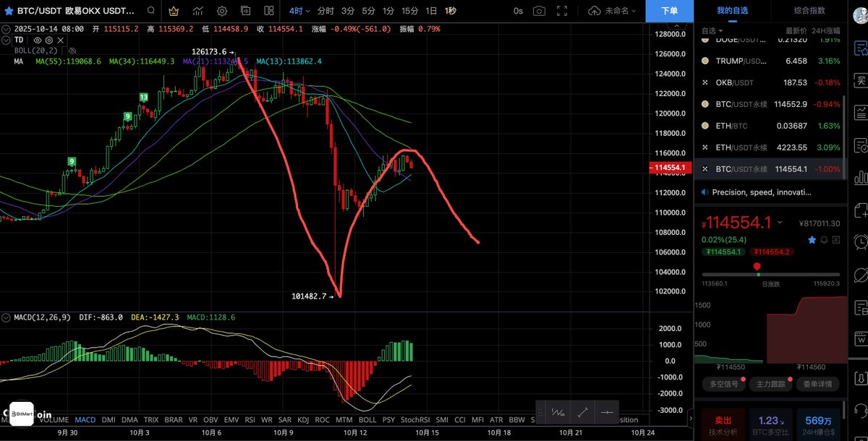Click the 0s countdown timer in toolbar
The width and height of the screenshot is (868, 441).
pyautogui.click(x=518, y=11)
